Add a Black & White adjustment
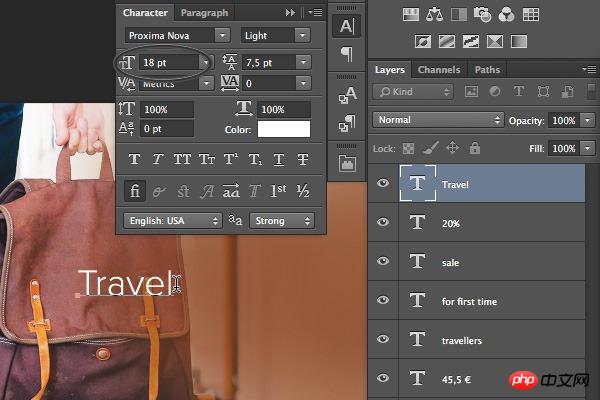600x400 pixels. [x=458, y=15]
